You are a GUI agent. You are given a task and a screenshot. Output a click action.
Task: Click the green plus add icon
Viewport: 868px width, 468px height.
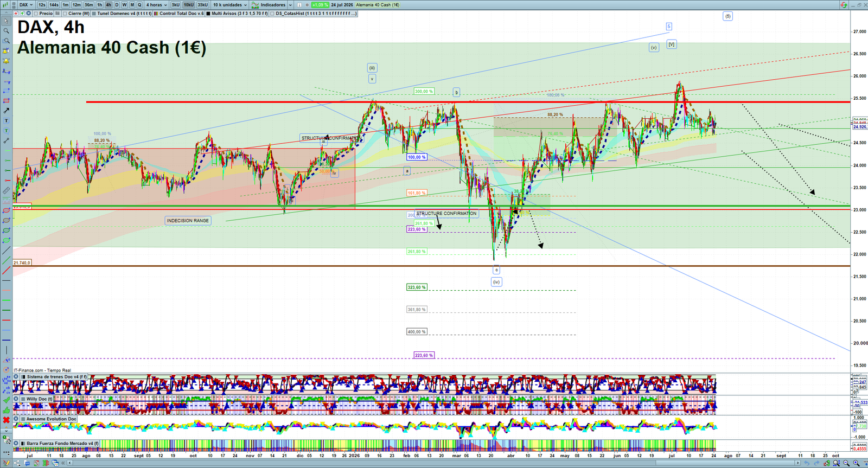click(22, 13)
